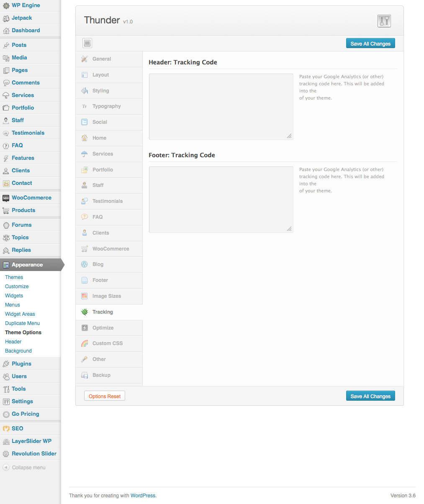Open the WordPress link in footer
This screenshot has width=424, height=504.
pyautogui.click(x=143, y=496)
